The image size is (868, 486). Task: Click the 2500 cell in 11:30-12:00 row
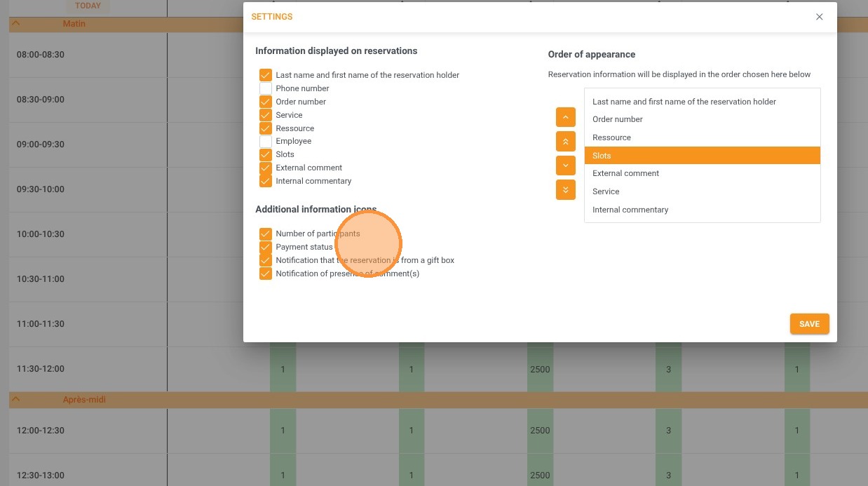click(540, 370)
